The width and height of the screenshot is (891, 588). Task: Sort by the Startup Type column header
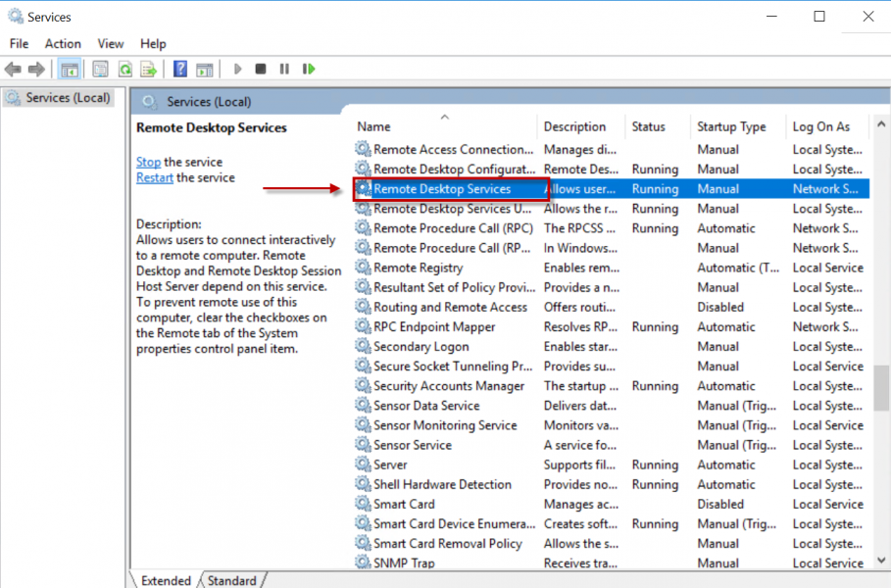[x=731, y=126]
